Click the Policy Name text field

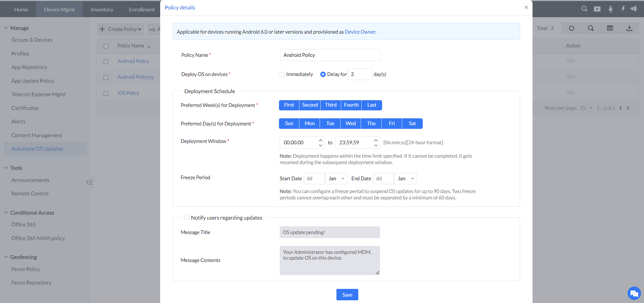[330, 55]
